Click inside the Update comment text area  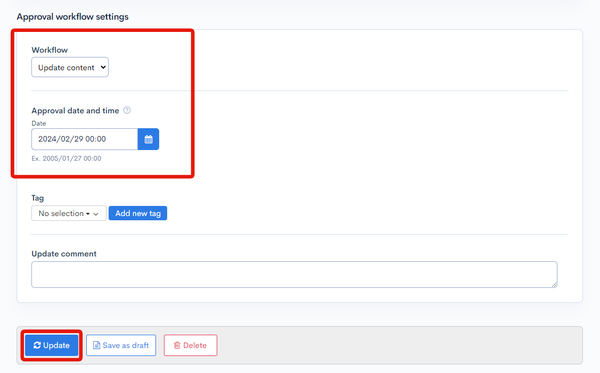point(294,274)
